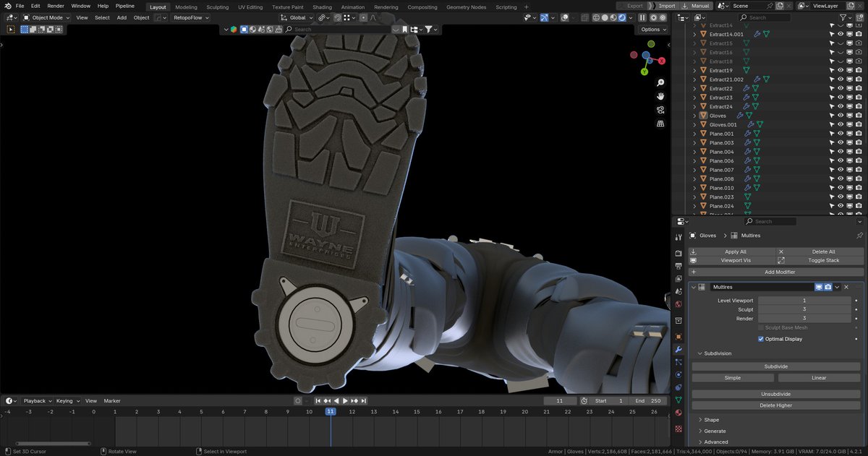The width and height of the screenshot is (868, 456).
Task: Open the Physics properties tab icon
Action: click(678, 374)
